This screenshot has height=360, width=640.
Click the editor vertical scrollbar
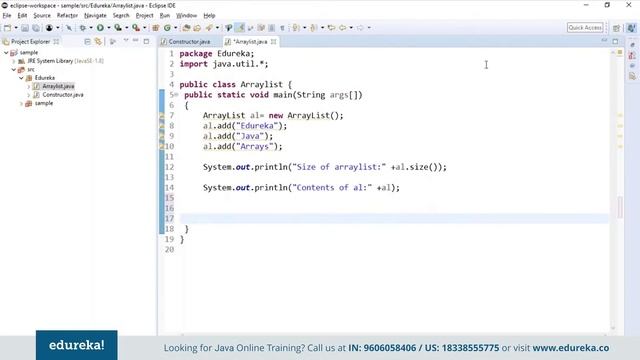613,190
